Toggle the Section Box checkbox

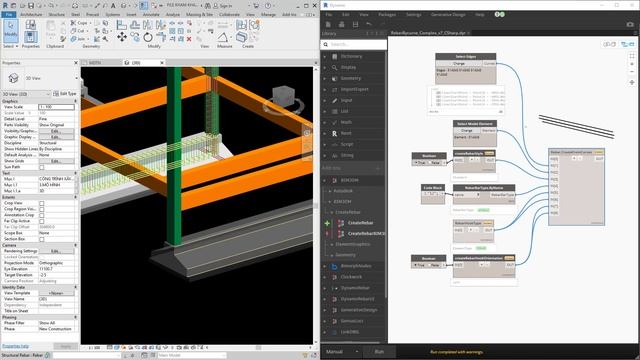tap(42, 239)
